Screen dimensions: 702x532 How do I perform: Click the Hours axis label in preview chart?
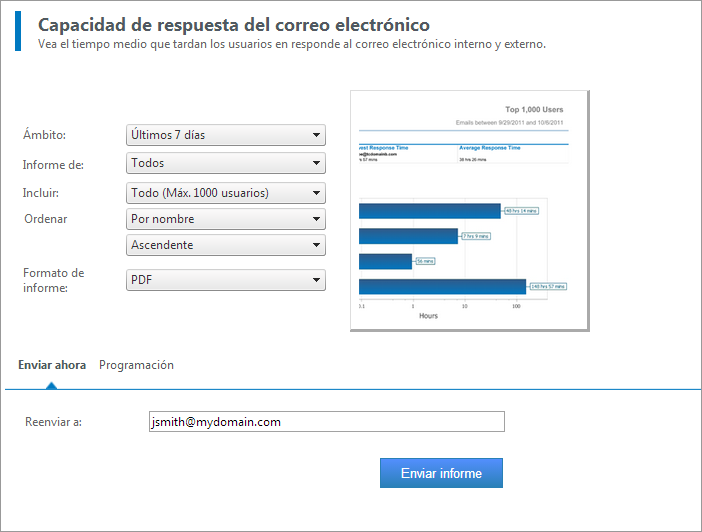coord(428,316)
